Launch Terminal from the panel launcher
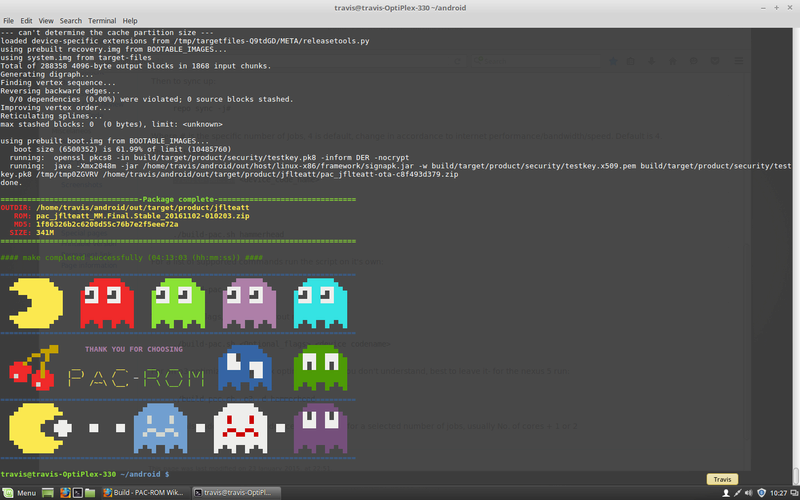Viewport: 800px width, 500px height. point(78,493)
